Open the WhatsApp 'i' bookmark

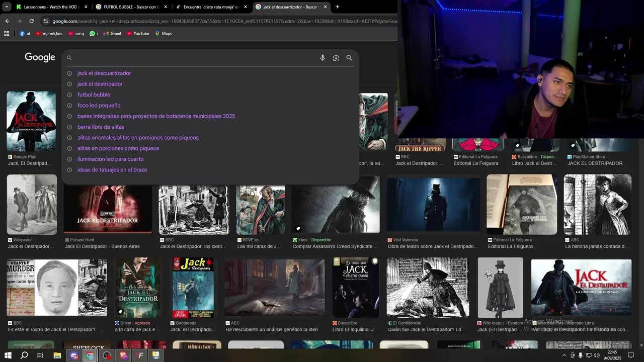point(94,33)
